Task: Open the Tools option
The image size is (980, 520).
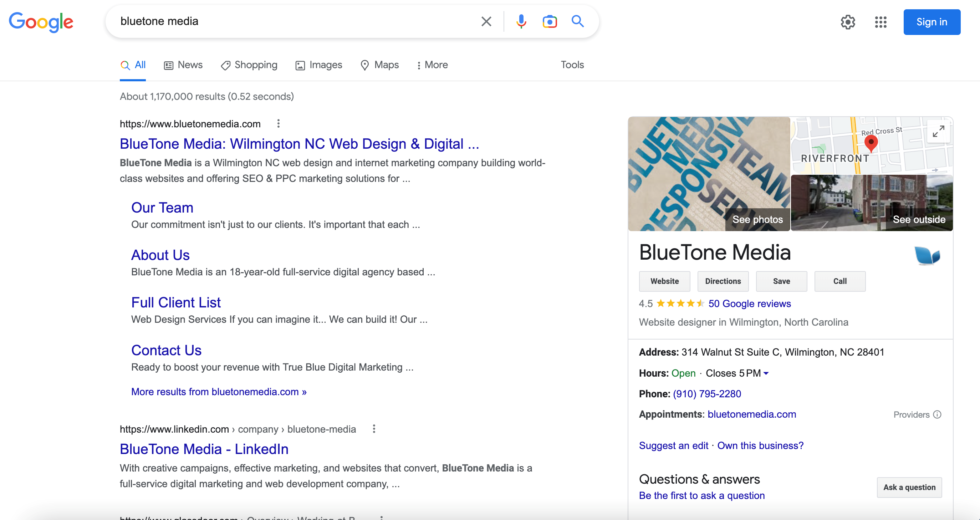Action: pyautogui.click(x=572, y=65)
